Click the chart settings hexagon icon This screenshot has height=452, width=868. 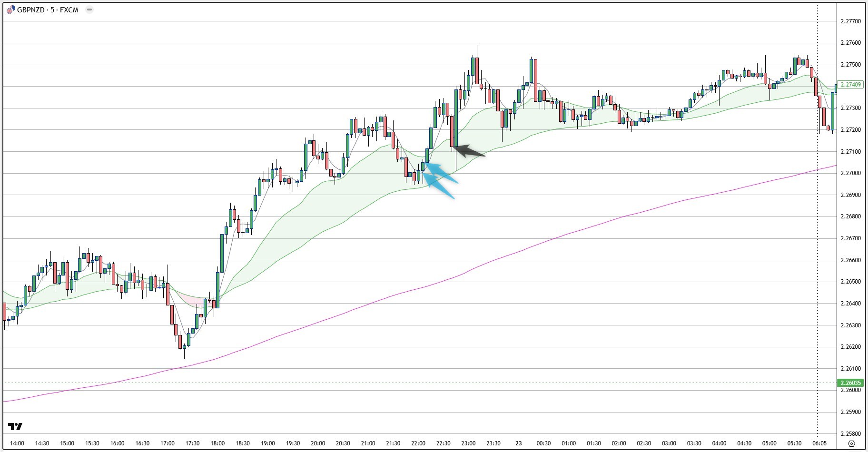(x=851, y=443)
